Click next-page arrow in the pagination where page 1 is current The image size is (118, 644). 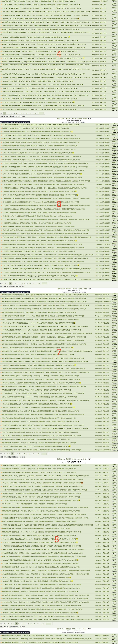pyautogui.click(x=30, y=113)
